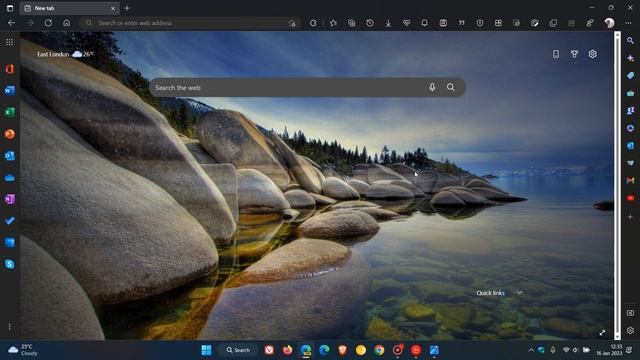Open the History clock toolbar icon
The width and height of the screenshot is (640, 360).
370,23
